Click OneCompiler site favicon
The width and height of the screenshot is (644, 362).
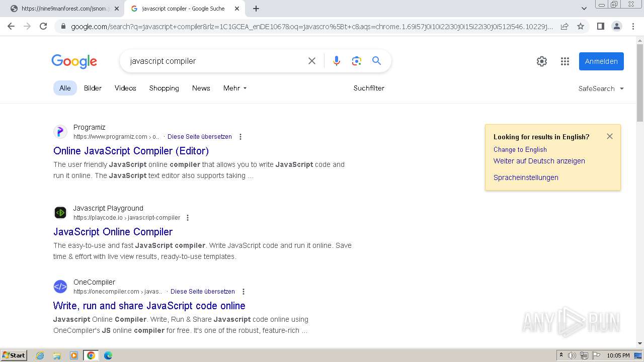[60, 287]
